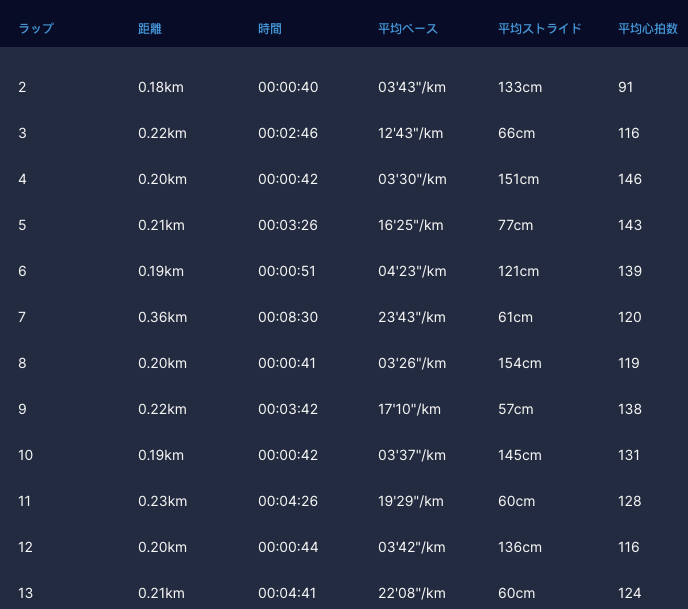Select the 04'23"/km pace in lap 6
Screen dimensions: 688x609
[412, 271]
